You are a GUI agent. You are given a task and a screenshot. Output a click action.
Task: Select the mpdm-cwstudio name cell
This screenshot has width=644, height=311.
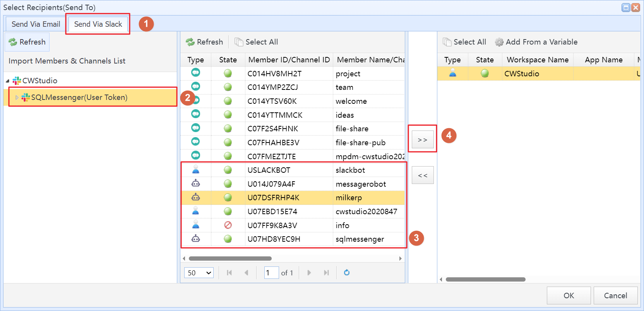pyautogui.click(x=370, y=156)
